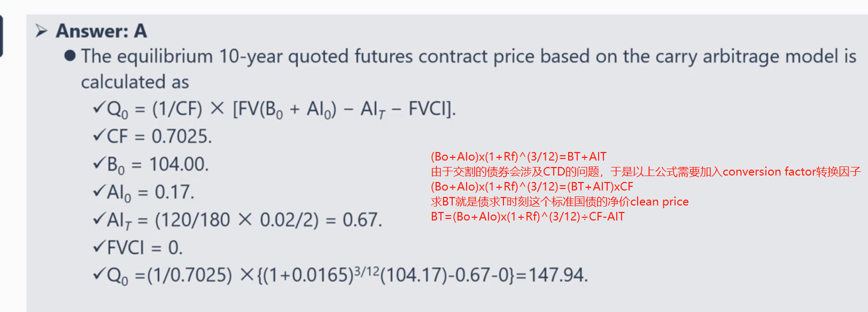Screen dimensions: 868x312
Task: Click the checkmark beside B0 = 104.00
Action: tap(99, 163)
